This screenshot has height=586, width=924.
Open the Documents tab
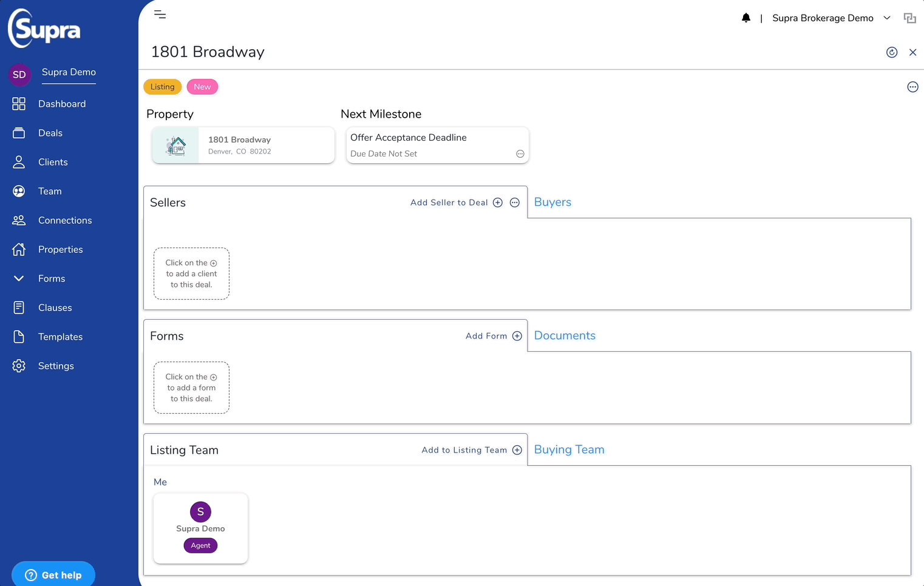point(565,335)
